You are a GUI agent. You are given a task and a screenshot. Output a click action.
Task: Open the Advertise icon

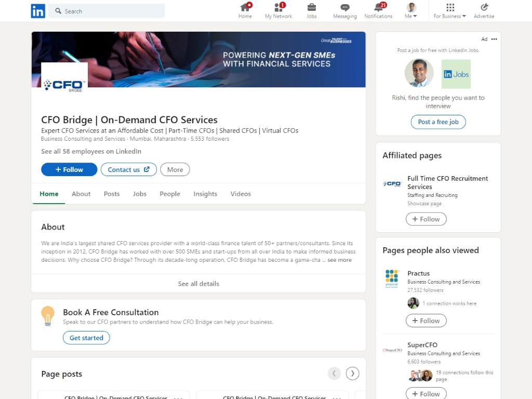coord(484,8)
